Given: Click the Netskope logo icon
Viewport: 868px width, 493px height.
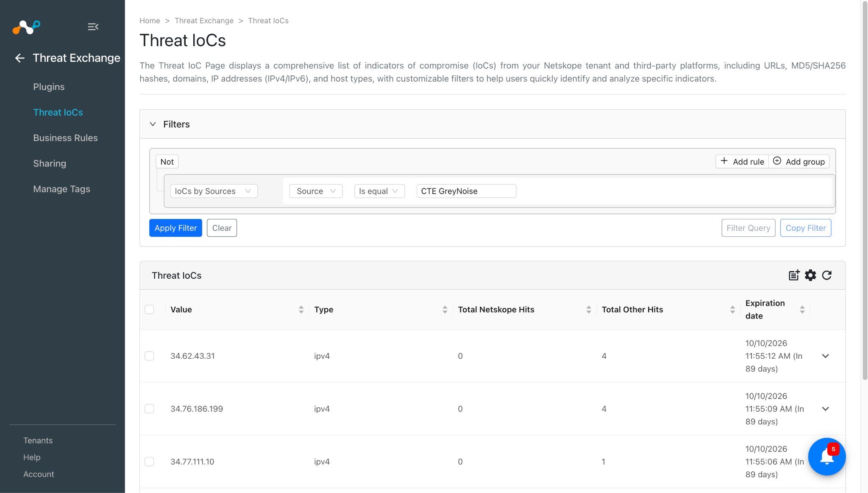Looking at the screenshot, I should (26, 27).
